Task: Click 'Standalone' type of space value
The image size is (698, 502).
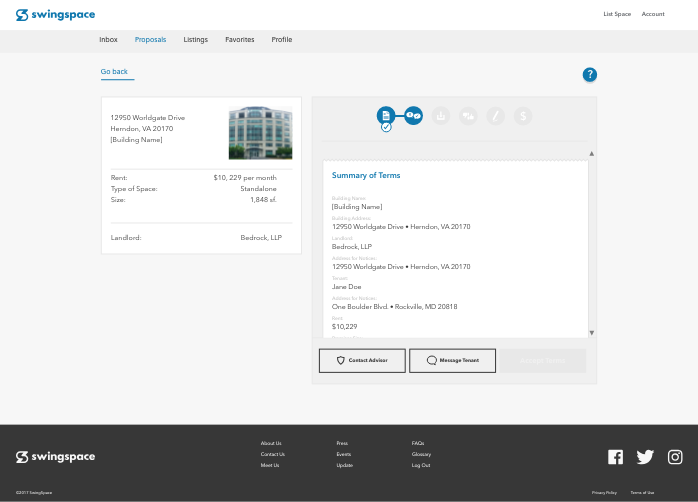Action: coord(258,189)
